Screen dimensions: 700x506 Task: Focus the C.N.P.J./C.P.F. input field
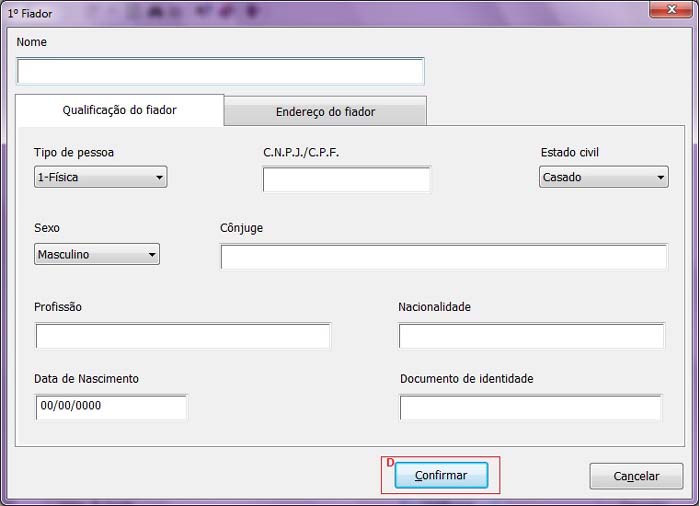coord(346,180)
